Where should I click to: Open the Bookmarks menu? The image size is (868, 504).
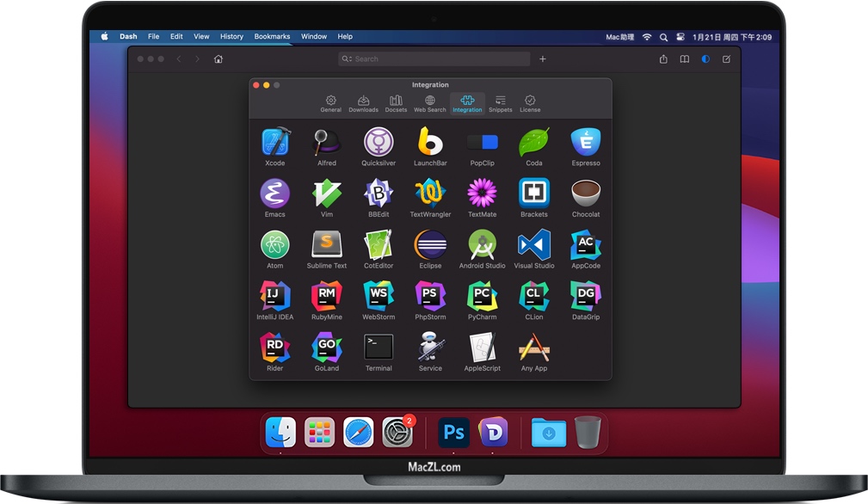[272, 36]
